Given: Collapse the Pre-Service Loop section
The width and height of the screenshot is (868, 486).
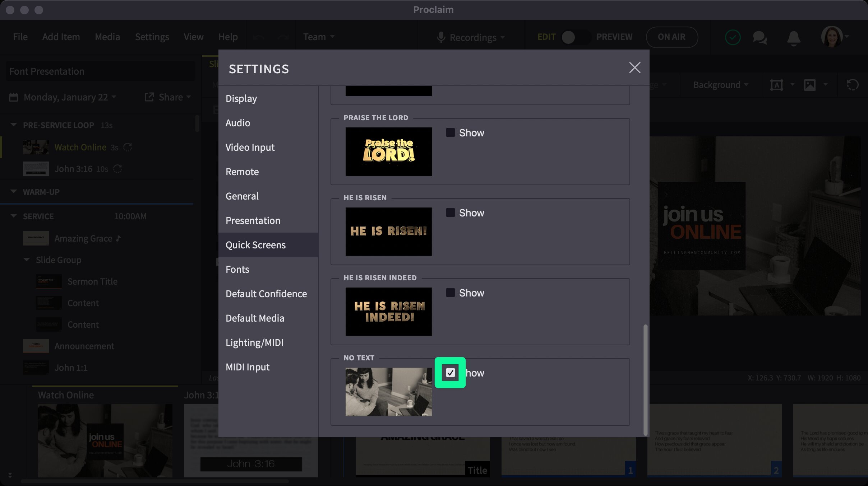Looking at the screenshot, I should [x=13, y=125].
